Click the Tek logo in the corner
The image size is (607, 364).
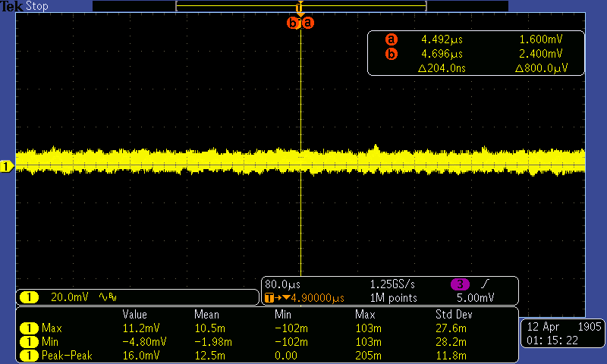(x=11, y=6)
